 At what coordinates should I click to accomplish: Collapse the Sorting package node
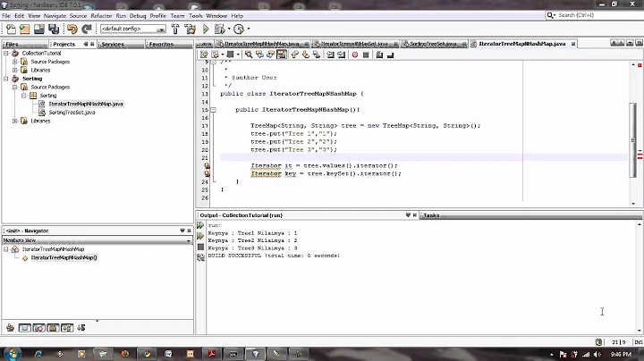coord(24,96)
